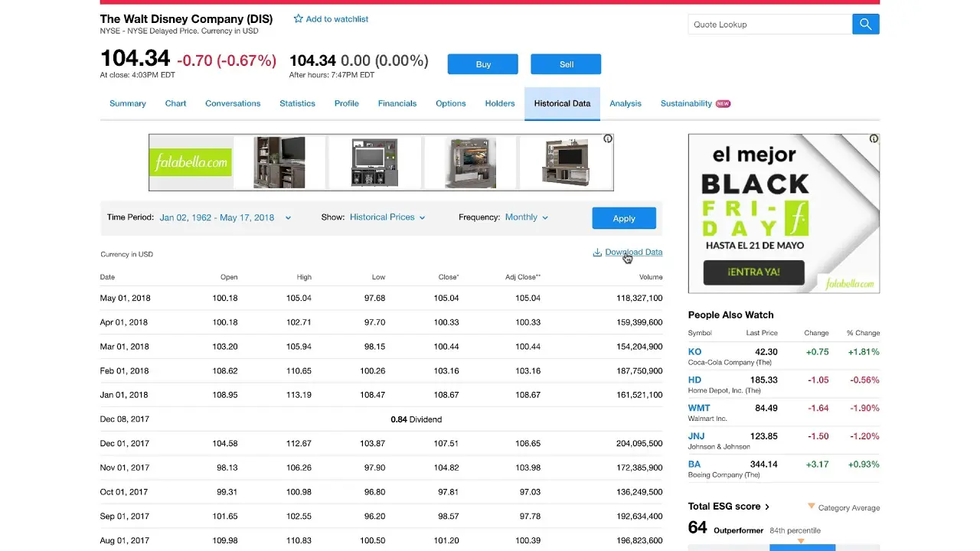Click the Apr 01, 2018 date cell
This screenshot has width=980, height=551.
tap(124, 322)
